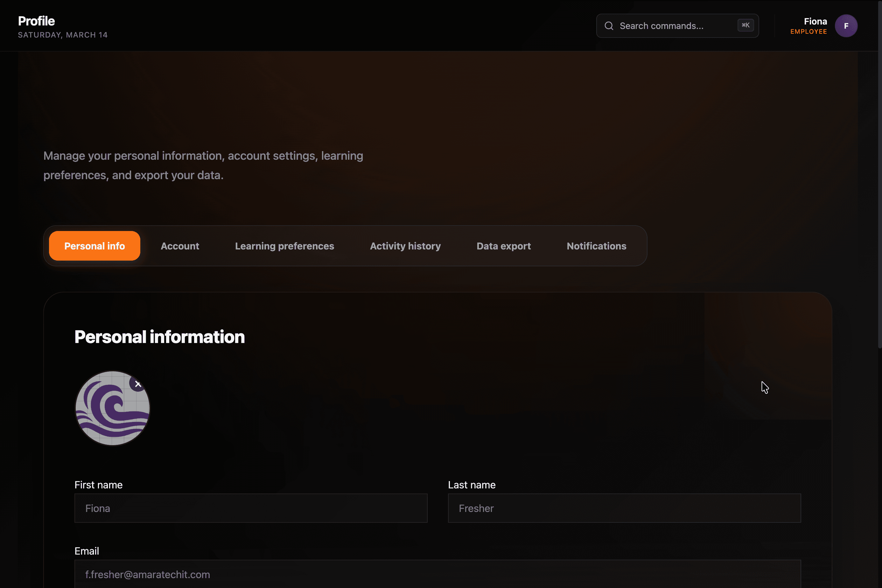The height and width of the screenshot is (588, 882).
Task: Open Fiona's avatar circle in top right
Action: pyautogui.click(x=846, y=25)
